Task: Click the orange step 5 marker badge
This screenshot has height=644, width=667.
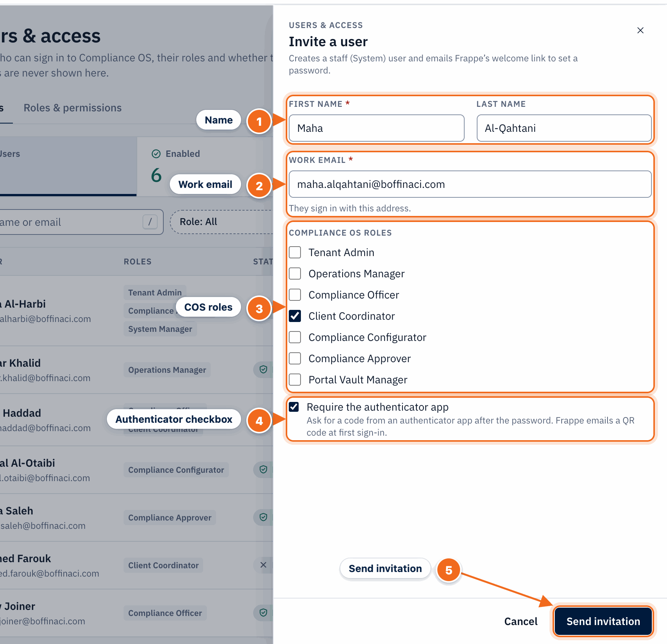Action: pyautogui.click(x=449, y=570)
